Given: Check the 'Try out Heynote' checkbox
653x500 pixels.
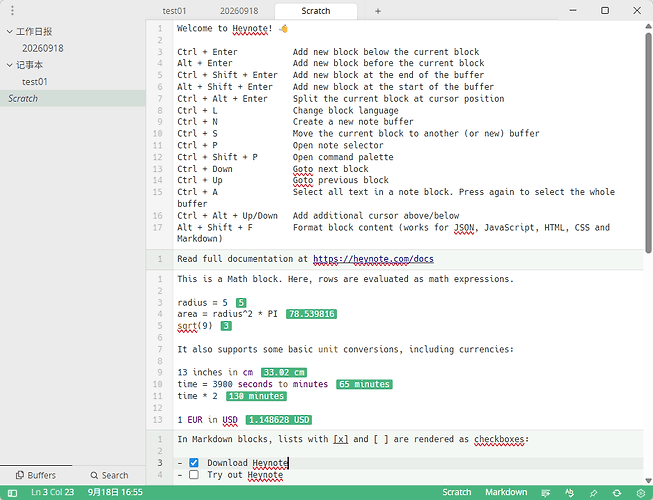Looking at the screenshot, I should click(x=194, y=475).
